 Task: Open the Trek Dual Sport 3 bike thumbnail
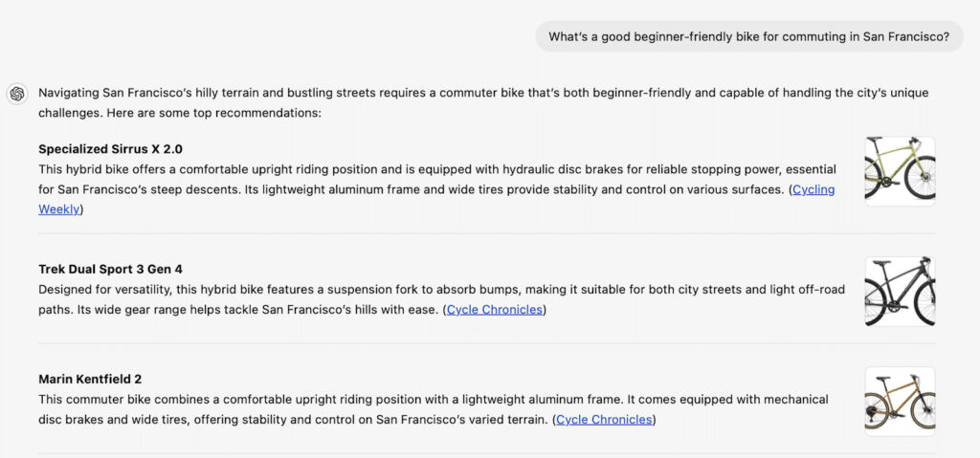click(900, 291)
